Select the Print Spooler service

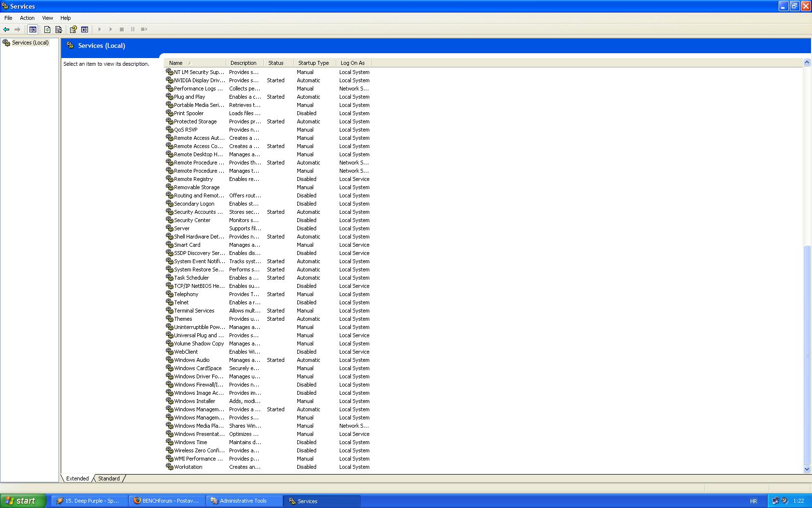(x=188, y=113)
